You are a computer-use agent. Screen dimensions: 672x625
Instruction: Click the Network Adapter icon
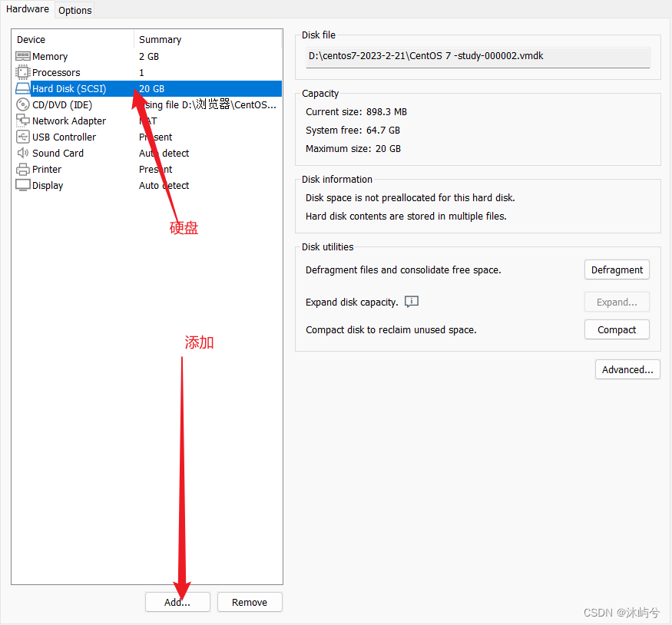tap(23, 121)
